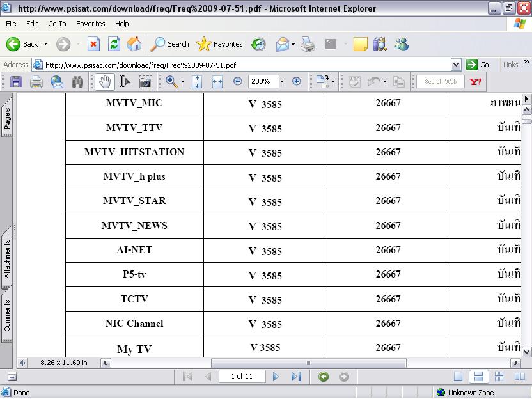Viewport: 532px width, 399px height.
Task: Open the Help menu
Action: coord(121,24)
